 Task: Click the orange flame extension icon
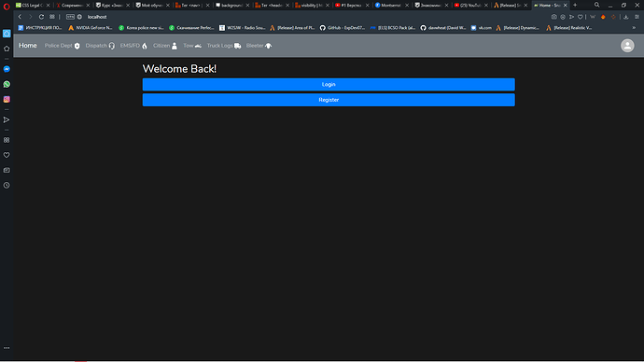[603, 17]
